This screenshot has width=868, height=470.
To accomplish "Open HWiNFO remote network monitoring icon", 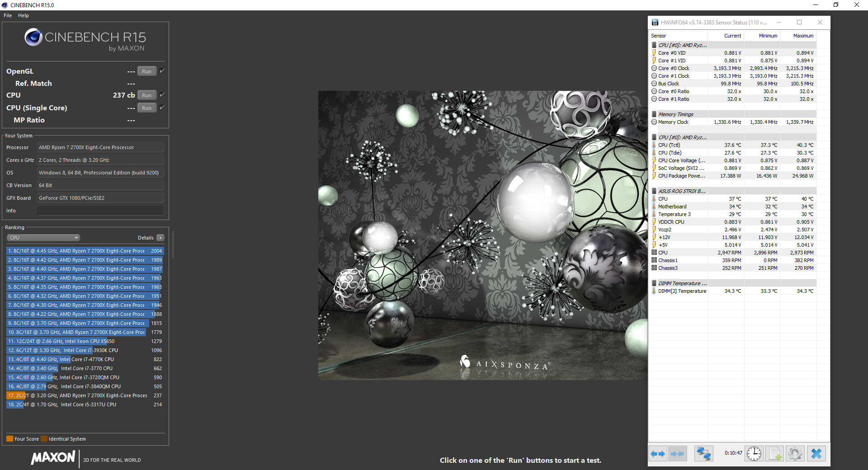I will (x=703, y=453).
